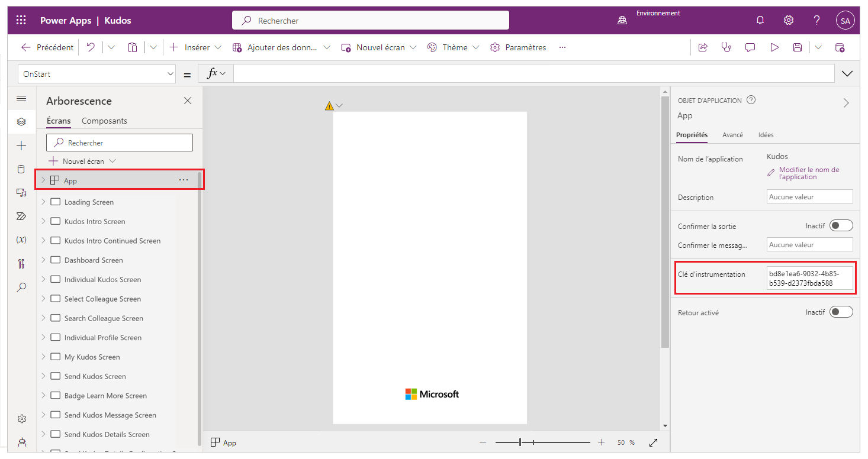
Task: Click the Share icon in toolbar
Action: tap(703, 47)
